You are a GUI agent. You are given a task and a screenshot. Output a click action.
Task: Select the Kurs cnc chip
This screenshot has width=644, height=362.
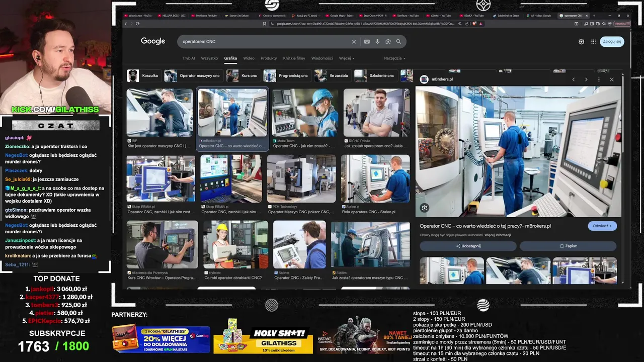[x=243, y=76]
